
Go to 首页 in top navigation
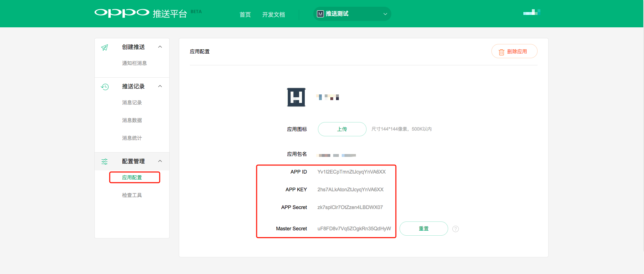pyautogui.click(x=245, y=15)
